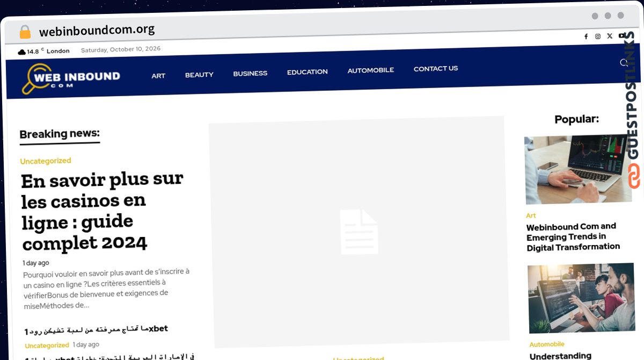The height and width of the screenshot is (360, 644).
Task: Open the Instagram social icon
Action: coord(598,37)
